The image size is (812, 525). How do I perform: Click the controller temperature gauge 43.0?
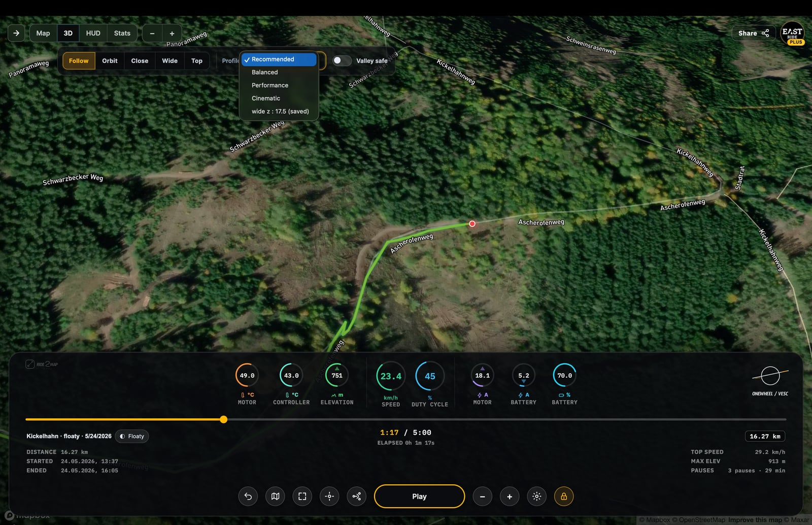291,376
